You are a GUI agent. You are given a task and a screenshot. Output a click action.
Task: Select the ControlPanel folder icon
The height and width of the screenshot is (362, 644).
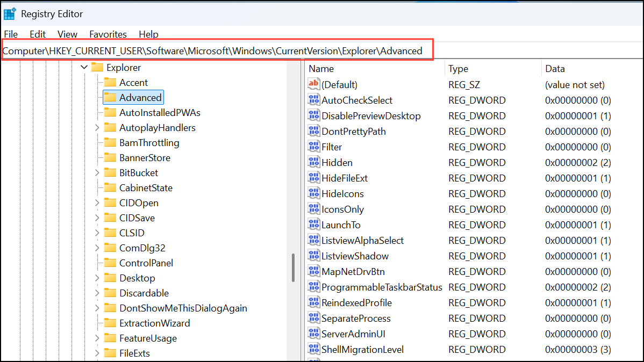coord(110,263)
